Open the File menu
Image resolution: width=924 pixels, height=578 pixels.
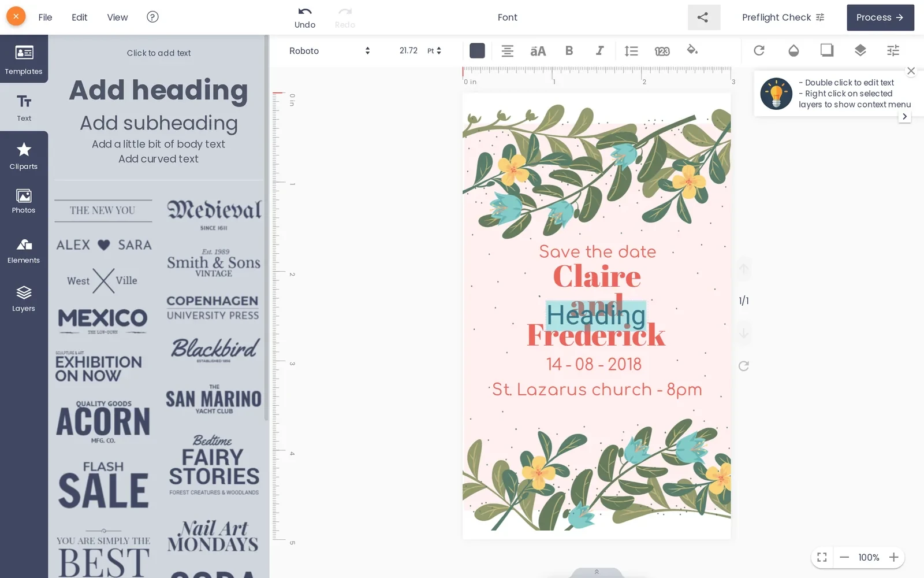45,17
